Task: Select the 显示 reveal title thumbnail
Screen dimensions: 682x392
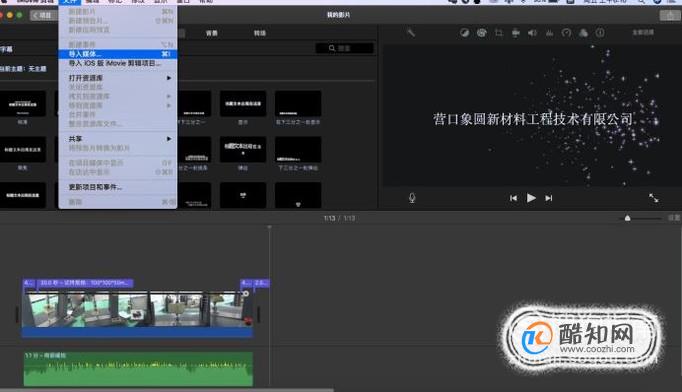Action: 243,104
